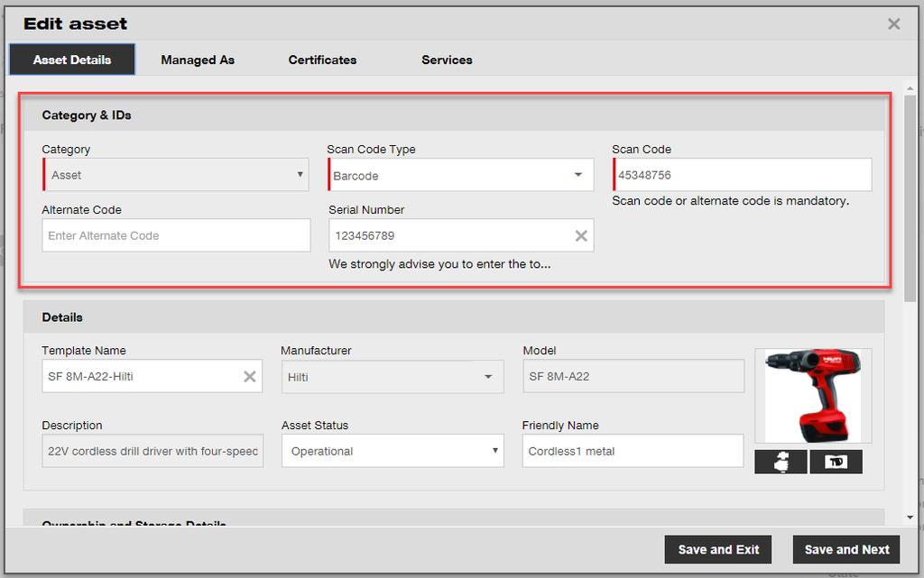Screen dimensions: 924x578
Task: Switch to the Managed As tab
Action: pyautogui.click(x=198, y=60)
